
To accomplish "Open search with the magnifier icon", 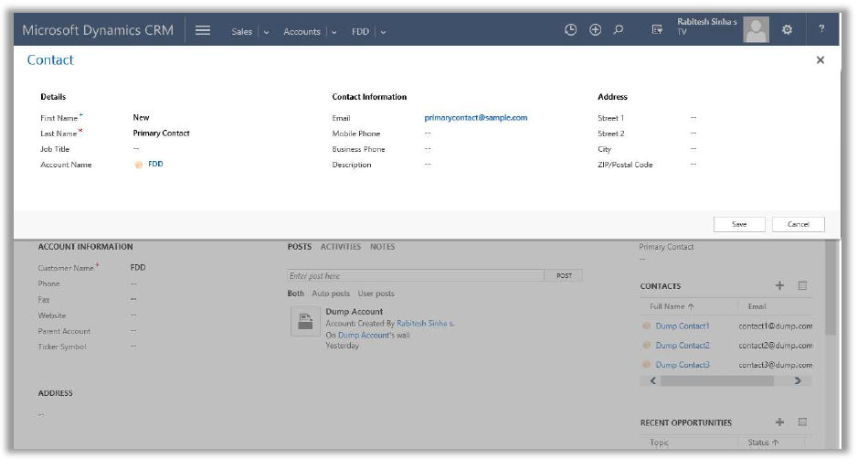I will pyautogui.click(x=619, y=30).
